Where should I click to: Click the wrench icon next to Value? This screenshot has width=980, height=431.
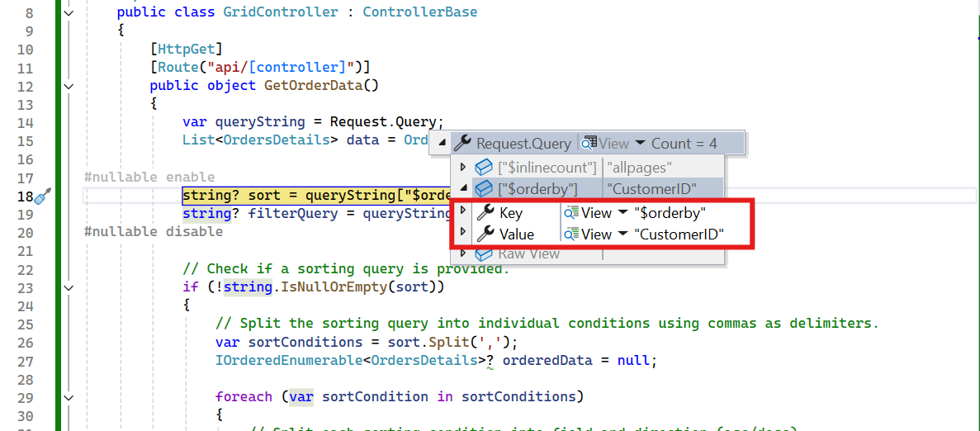pyautogui.click(x=486, y=234)
